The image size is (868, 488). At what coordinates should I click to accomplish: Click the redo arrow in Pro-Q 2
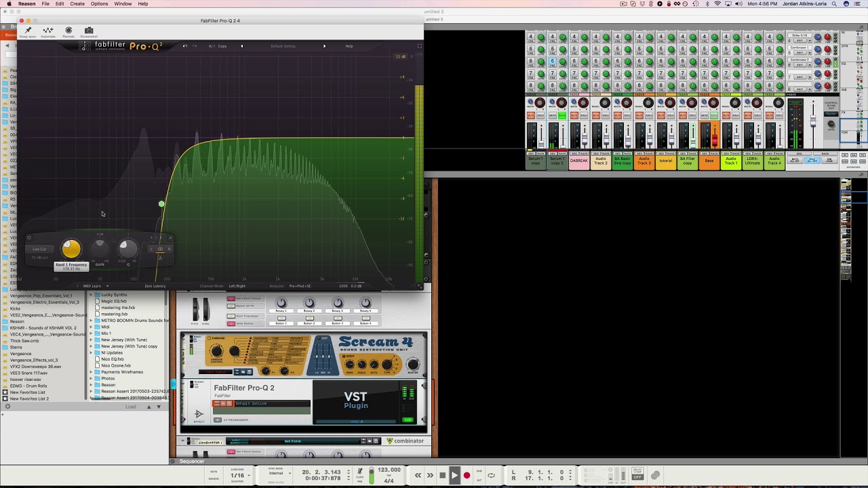click(195, 46)
